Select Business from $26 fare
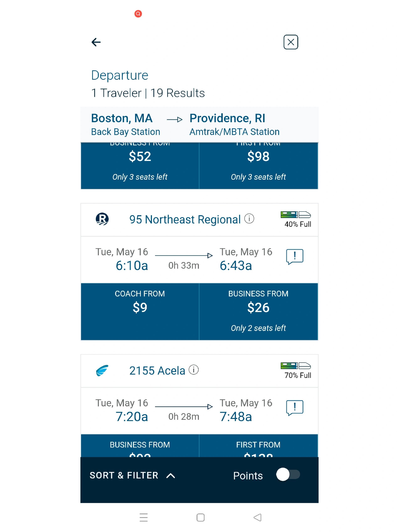 [x=258, y=312]
